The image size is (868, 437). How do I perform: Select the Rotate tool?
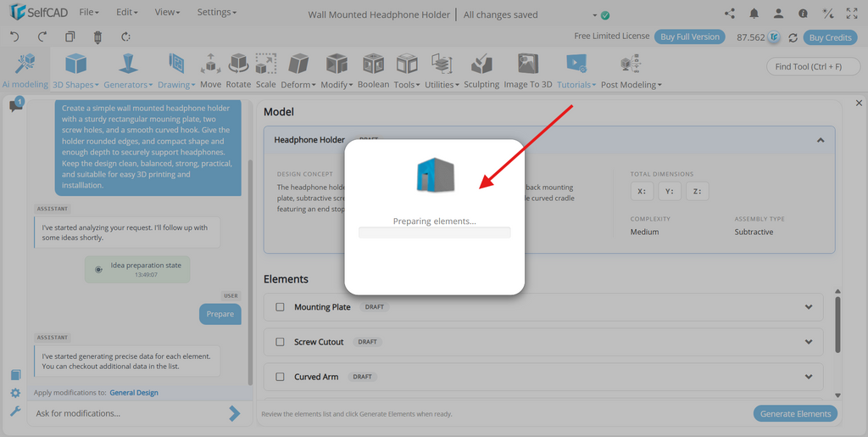click(238, 70)
